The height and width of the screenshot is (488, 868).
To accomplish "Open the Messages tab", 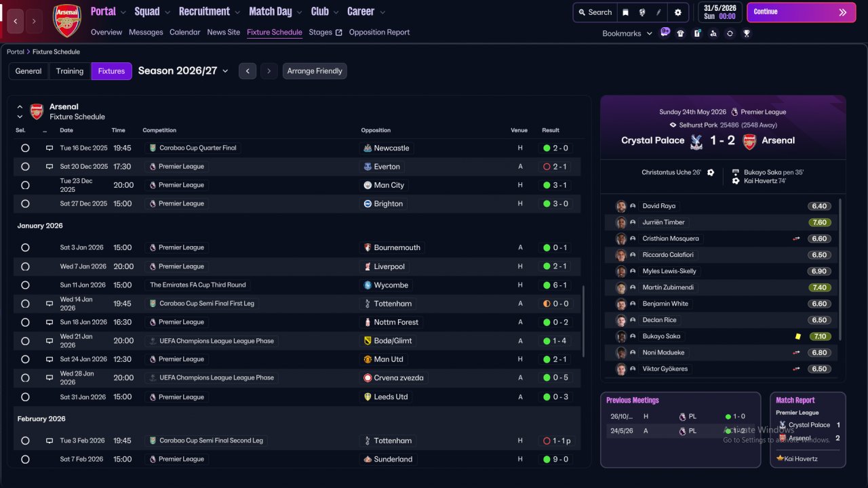I will tap(146, 32).
